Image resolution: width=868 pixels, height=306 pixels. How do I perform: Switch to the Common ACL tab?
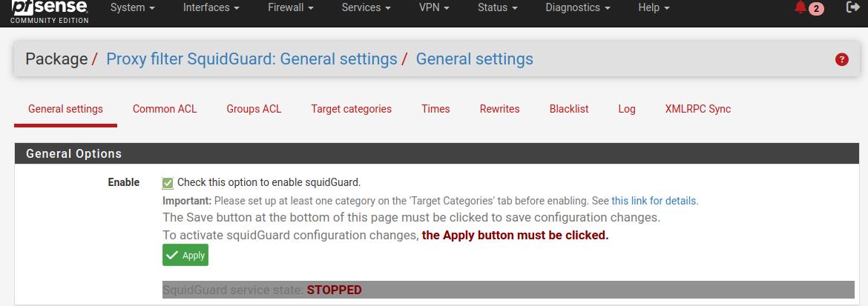coord(165,109)
